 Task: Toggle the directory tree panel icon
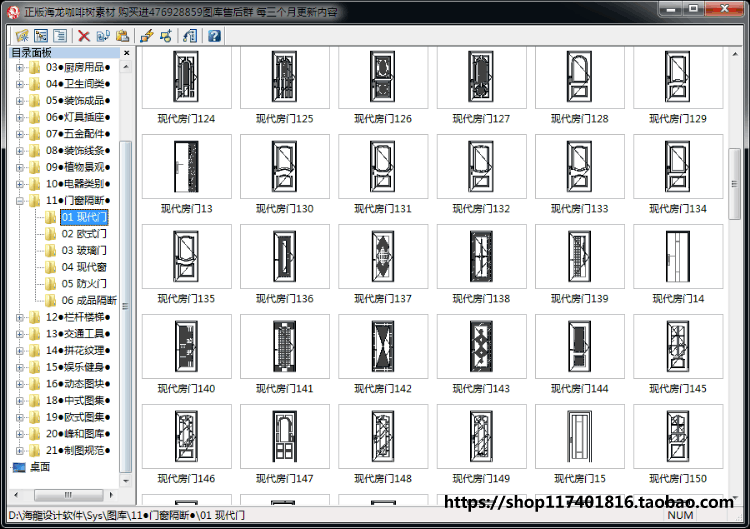coord(41,36)
